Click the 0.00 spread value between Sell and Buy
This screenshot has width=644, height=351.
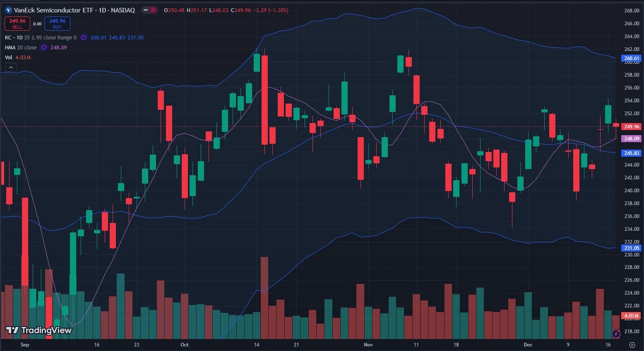tap(37, 24)
